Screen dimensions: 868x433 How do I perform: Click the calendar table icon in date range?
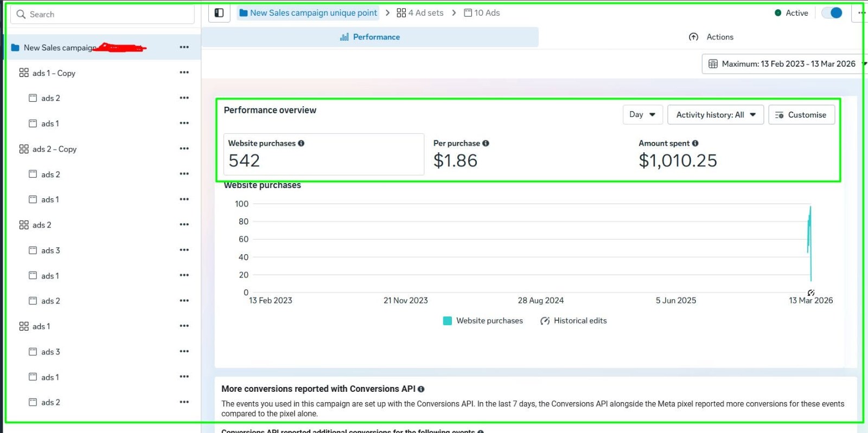(713, 64)
